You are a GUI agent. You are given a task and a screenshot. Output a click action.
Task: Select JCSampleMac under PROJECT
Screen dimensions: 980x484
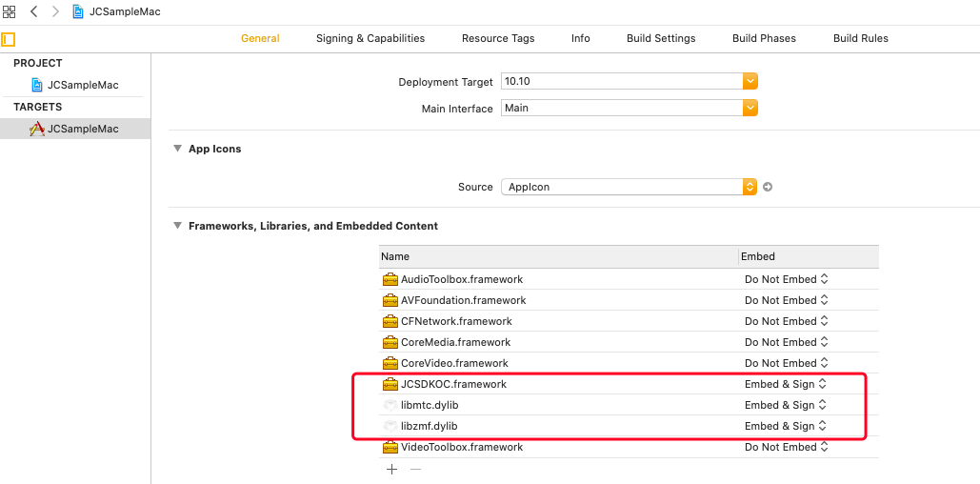click(x=75, y=85)
